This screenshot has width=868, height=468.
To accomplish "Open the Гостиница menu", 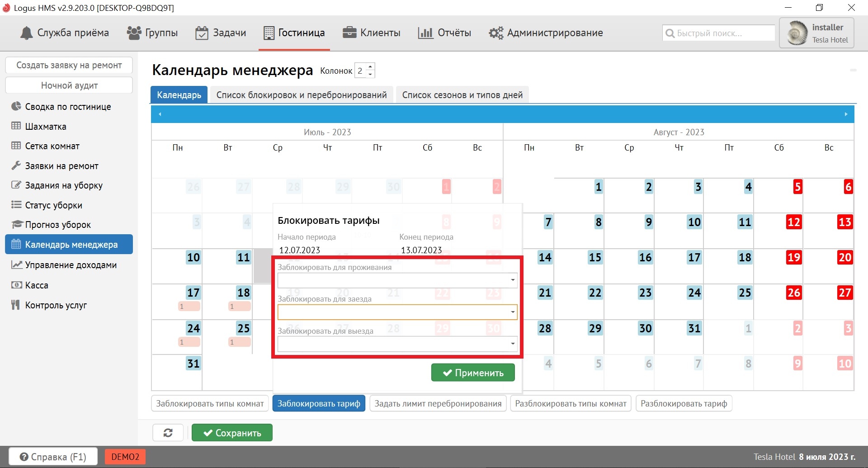I will click(x=294, y=33).
